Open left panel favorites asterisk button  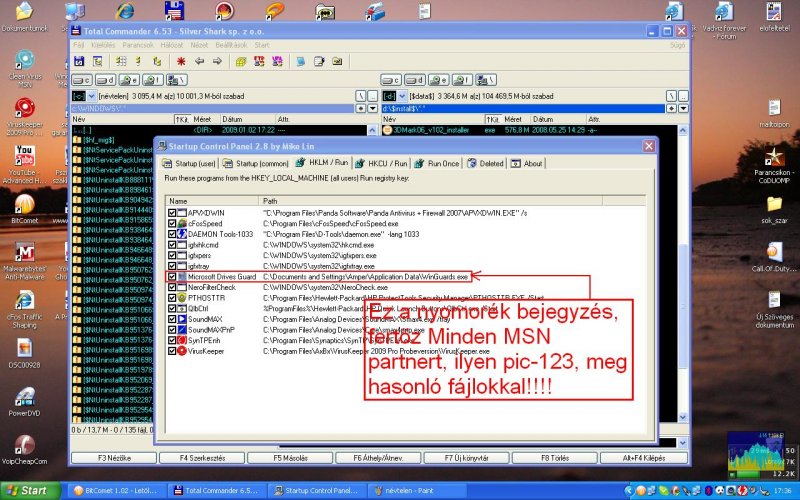361,109
